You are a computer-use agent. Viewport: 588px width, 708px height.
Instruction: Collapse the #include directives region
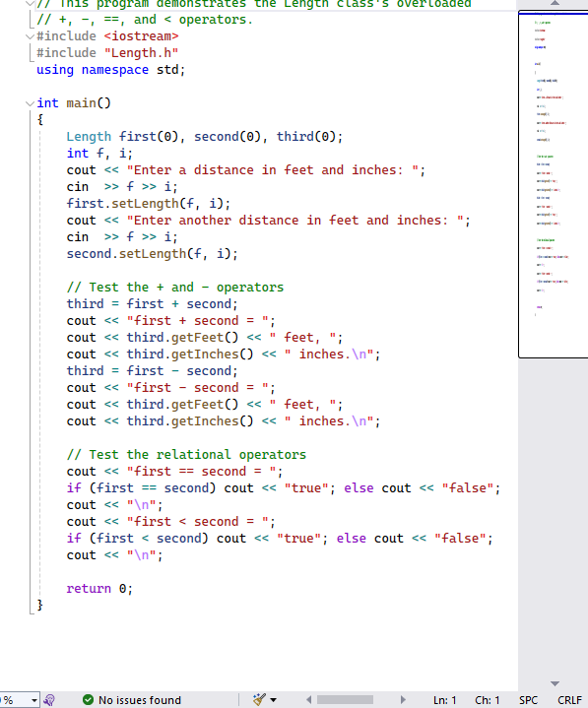(x=30, y=36)
